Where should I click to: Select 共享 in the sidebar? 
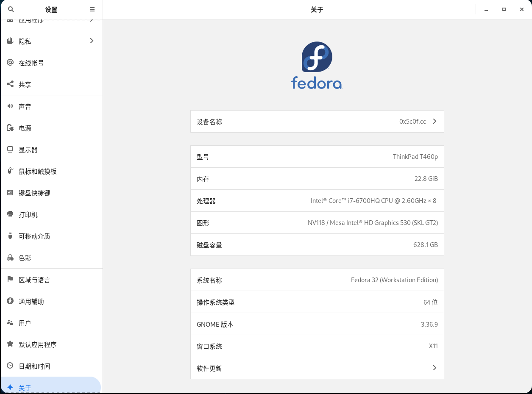tap(51, 84)
